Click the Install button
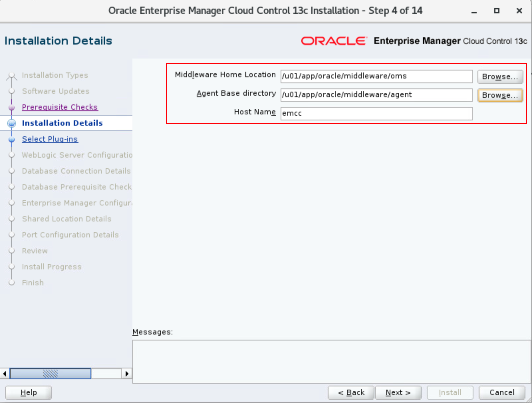Screen dimensions: 532x403 (x=450, y=393)
